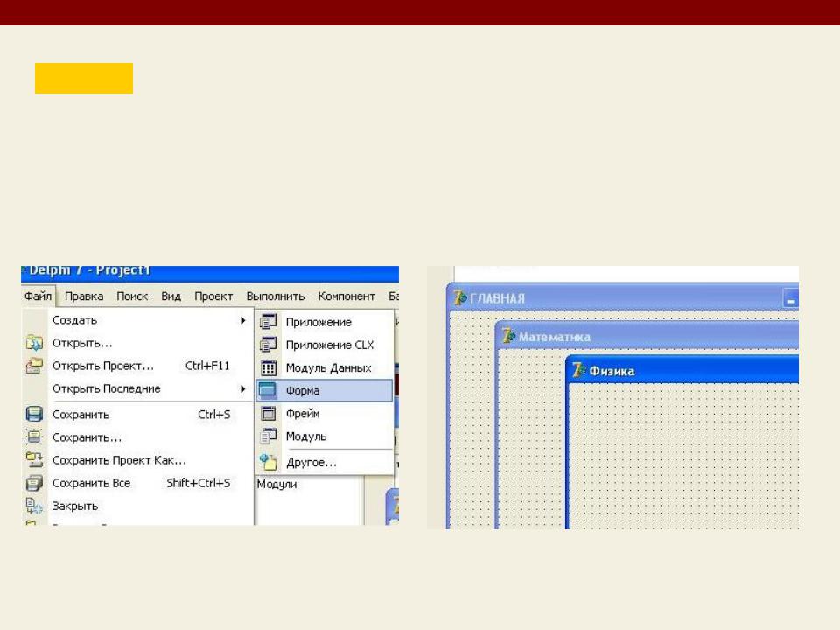Click the Delphi icon on Математика form
Screen dimensions: 840x630
(507, 336)
